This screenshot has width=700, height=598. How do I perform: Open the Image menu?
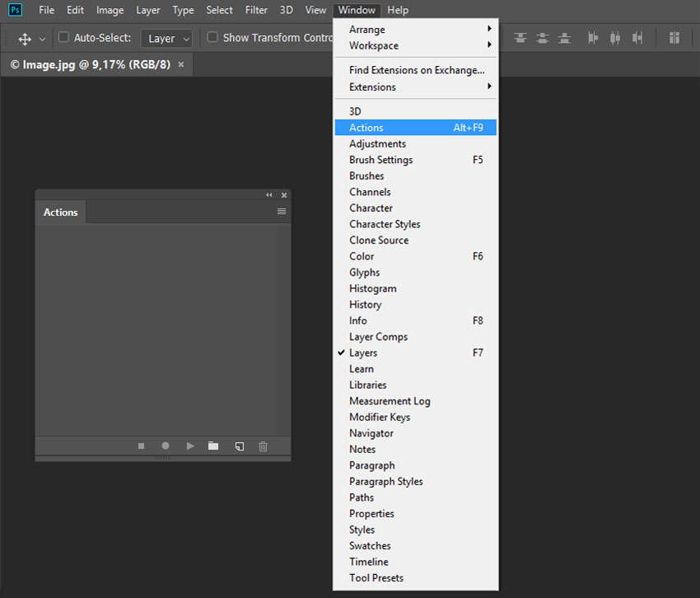tap(110, 10)
